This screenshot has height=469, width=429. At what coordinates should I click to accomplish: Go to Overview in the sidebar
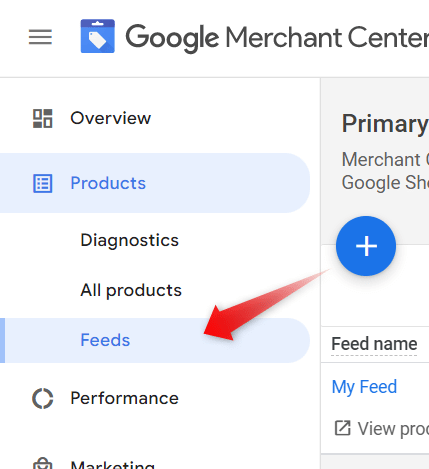coord(111,118)
